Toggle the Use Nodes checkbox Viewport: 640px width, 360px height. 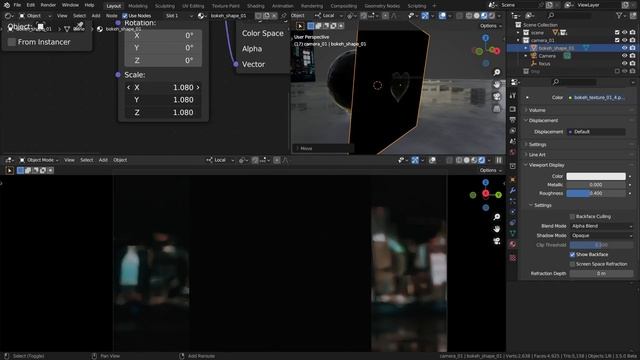(125, 16)
